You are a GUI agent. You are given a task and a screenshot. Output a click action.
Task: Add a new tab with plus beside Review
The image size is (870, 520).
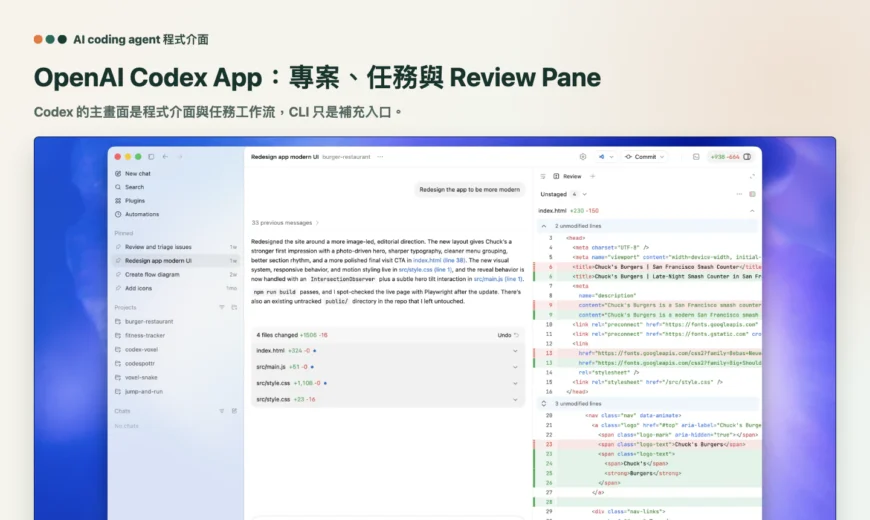(x=593, y=176)
